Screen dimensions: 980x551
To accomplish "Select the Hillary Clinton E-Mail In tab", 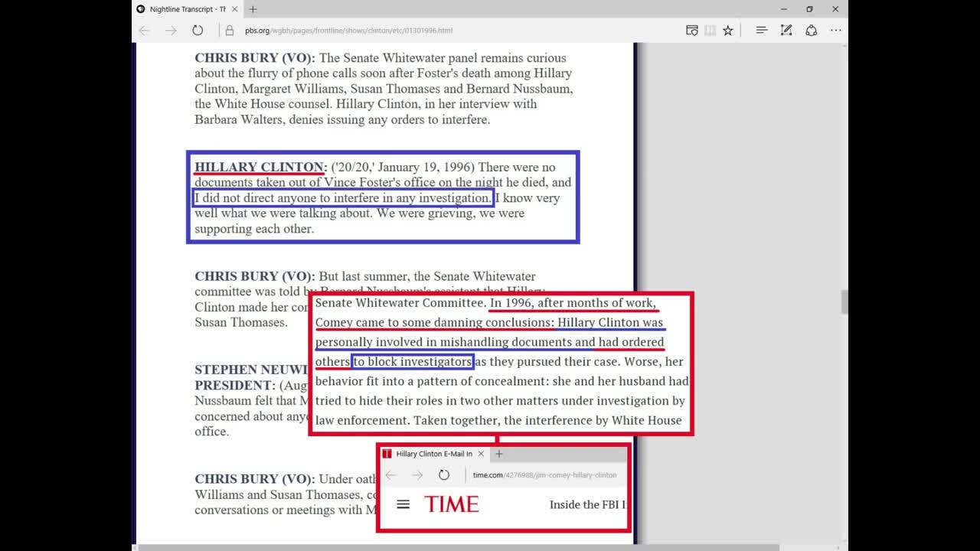I will tap(434, 454).
